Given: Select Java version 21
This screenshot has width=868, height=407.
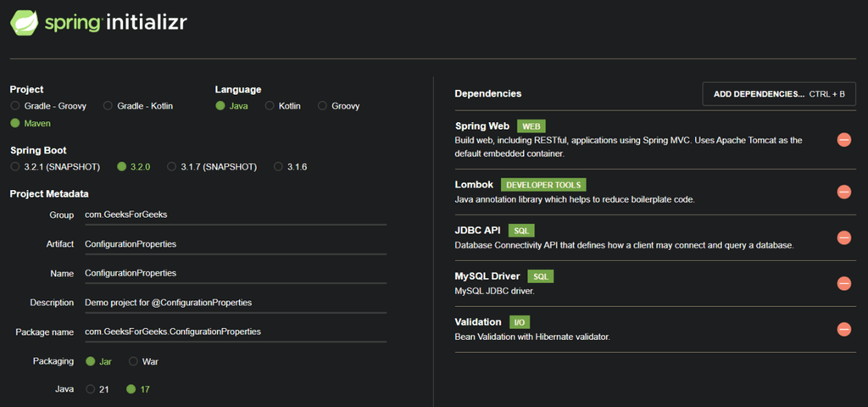Looking at the screenshot, I should coord(91,389).
